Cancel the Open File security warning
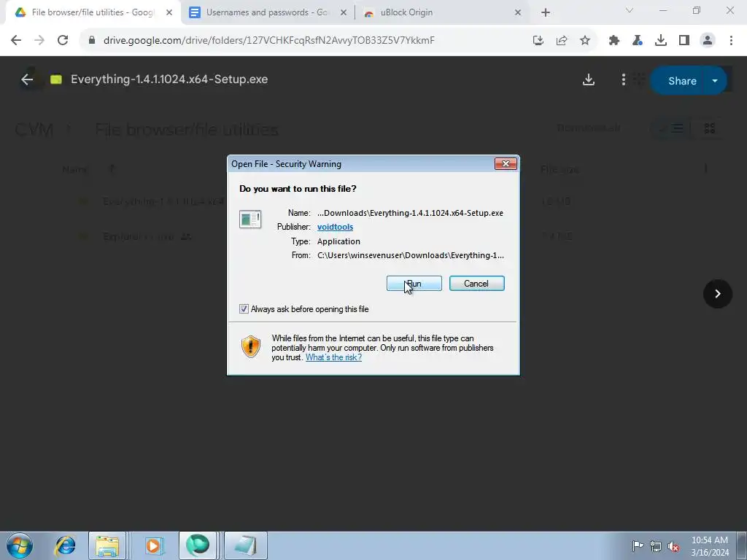 click(476, 284)
